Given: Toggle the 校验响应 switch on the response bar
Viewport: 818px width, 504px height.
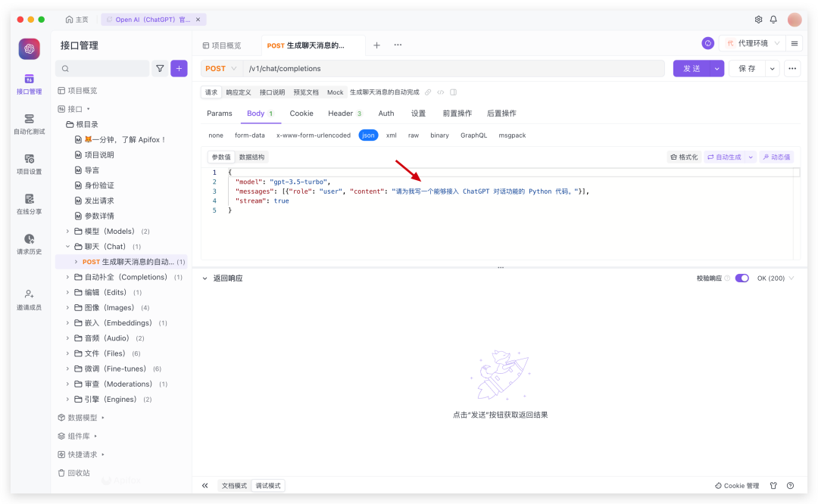Looking at the screenshot, I should (741, 278).
